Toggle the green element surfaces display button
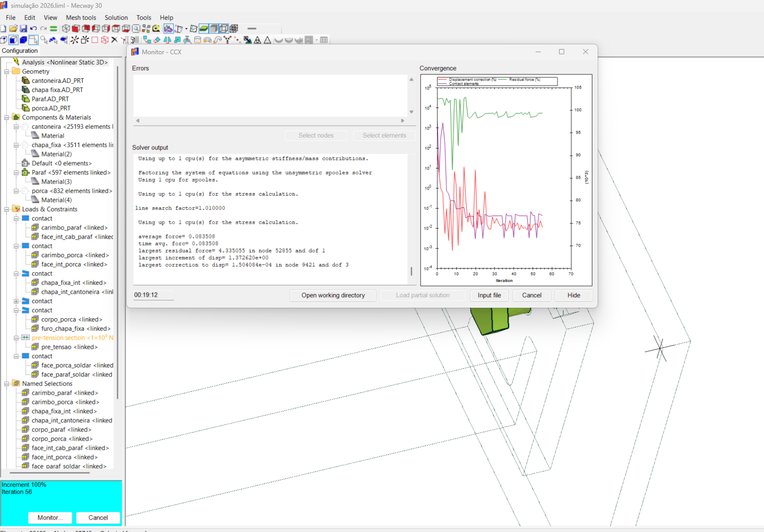This screenshot has width=764, height=532. (x=204, y=29)
